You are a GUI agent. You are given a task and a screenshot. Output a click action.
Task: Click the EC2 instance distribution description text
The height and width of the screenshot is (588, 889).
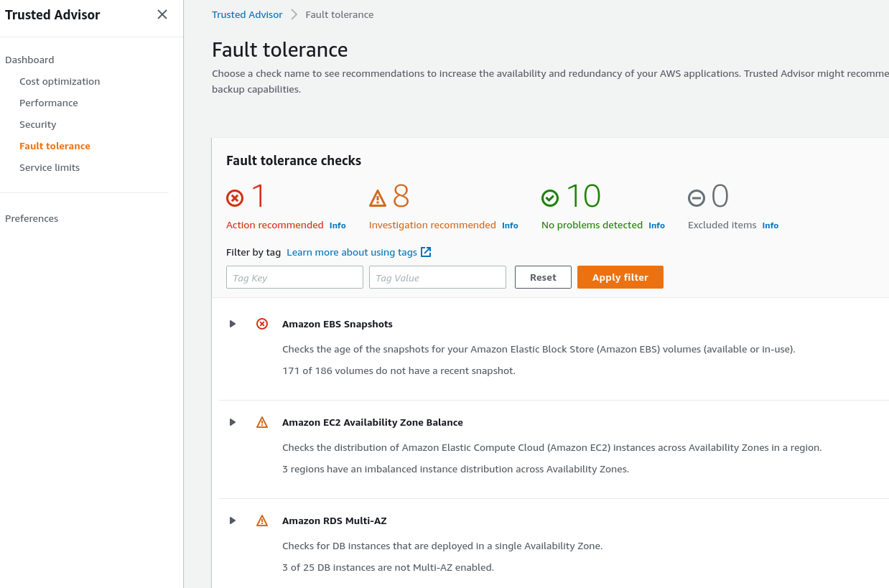coord(551,447)
